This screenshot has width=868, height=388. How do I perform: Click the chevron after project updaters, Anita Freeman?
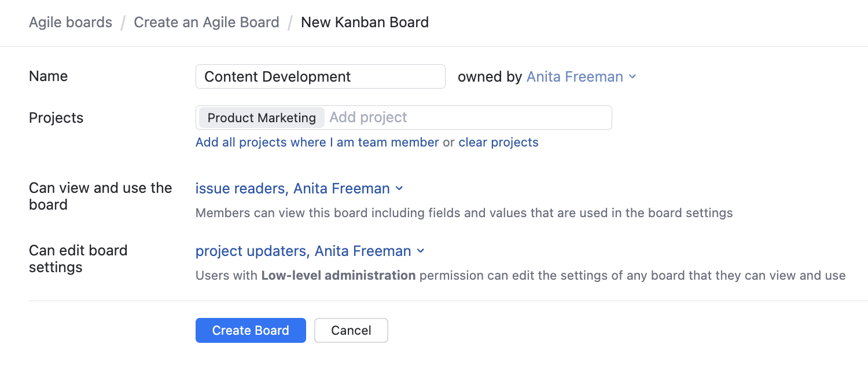tap(421, 251)
